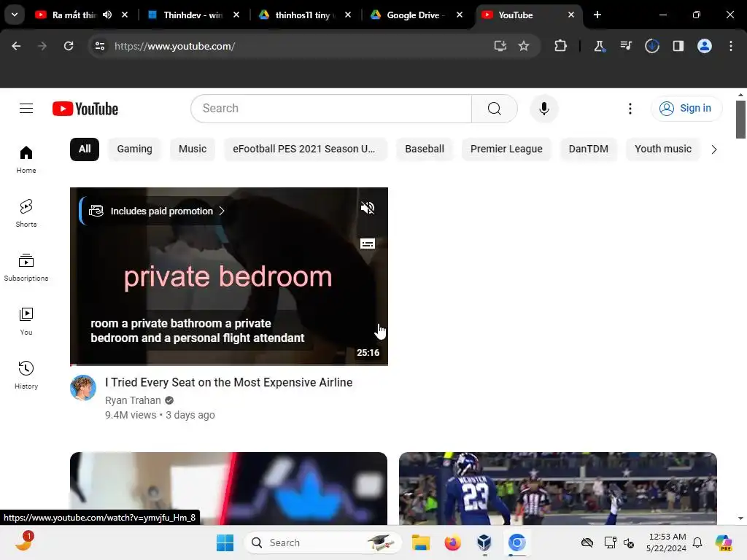Open browser profile avatar
The width and height of the screenshot is (747, 560).
pos(705,46)
